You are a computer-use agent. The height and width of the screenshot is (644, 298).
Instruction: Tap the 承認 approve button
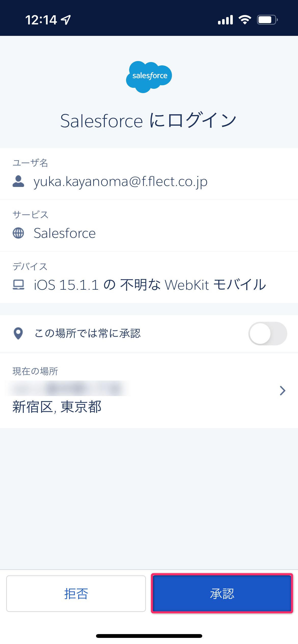click(222, 594)
